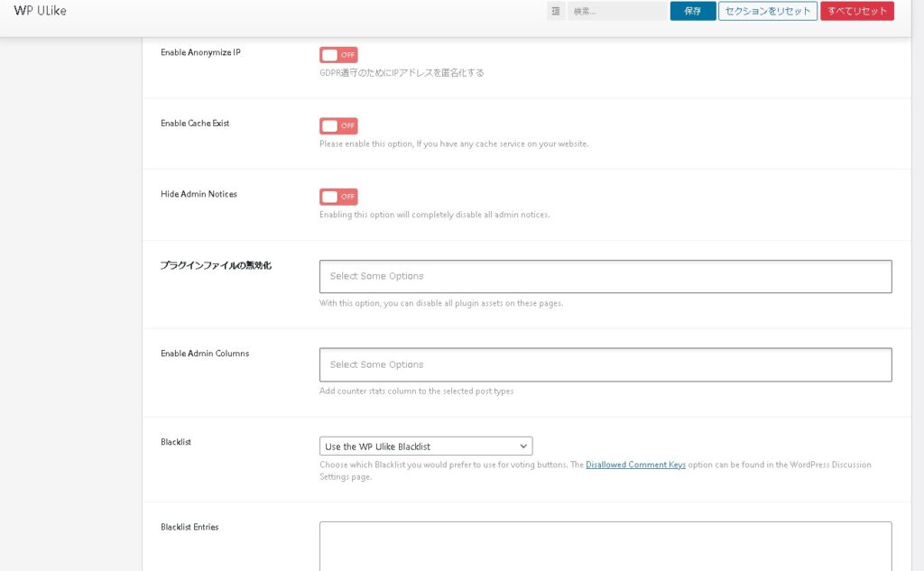Click the Blacklist Entries label
This screenshot has height=571, width=924.
[189, 527]
